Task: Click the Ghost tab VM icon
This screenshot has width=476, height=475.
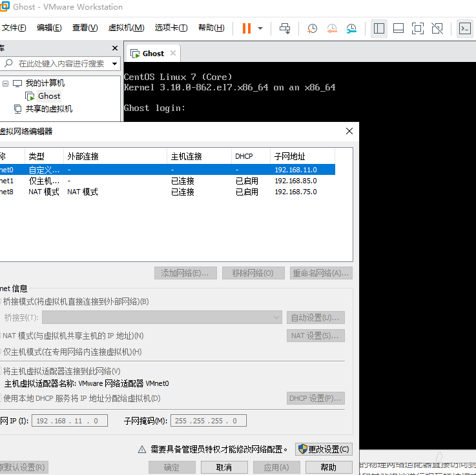Action: [135, 54]
